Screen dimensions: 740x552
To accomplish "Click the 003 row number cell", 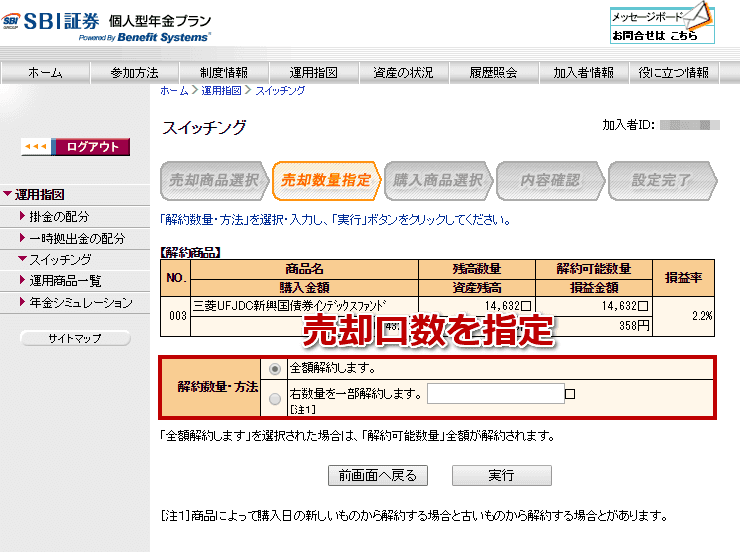I will 177,316.
